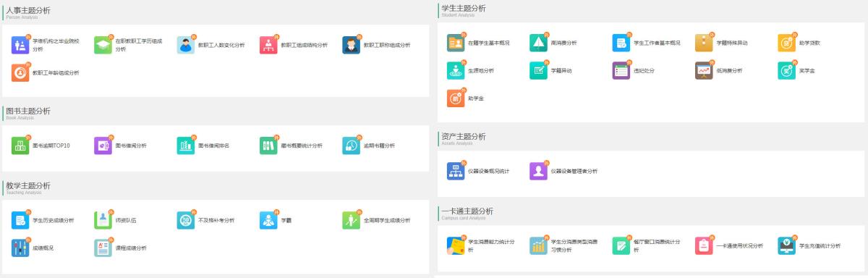Click the 图书借阅分析 purple icon
Screen dimensions: 868x278
[x=103, y=146]
